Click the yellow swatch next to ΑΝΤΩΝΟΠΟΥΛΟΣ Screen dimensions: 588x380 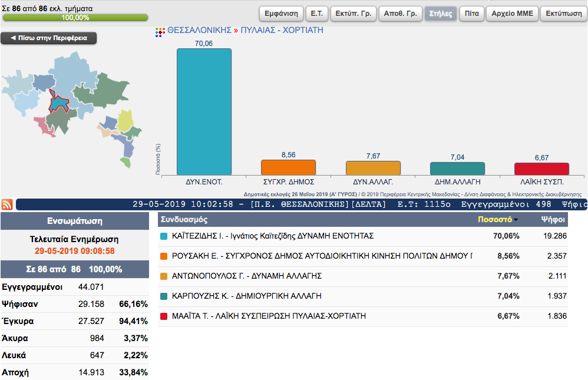pos(164,276)
